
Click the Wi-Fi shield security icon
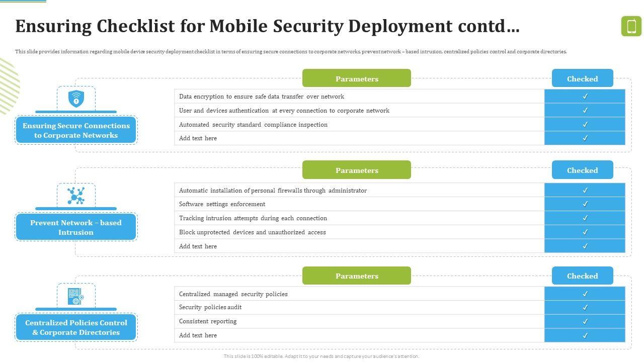coord(76,99)
